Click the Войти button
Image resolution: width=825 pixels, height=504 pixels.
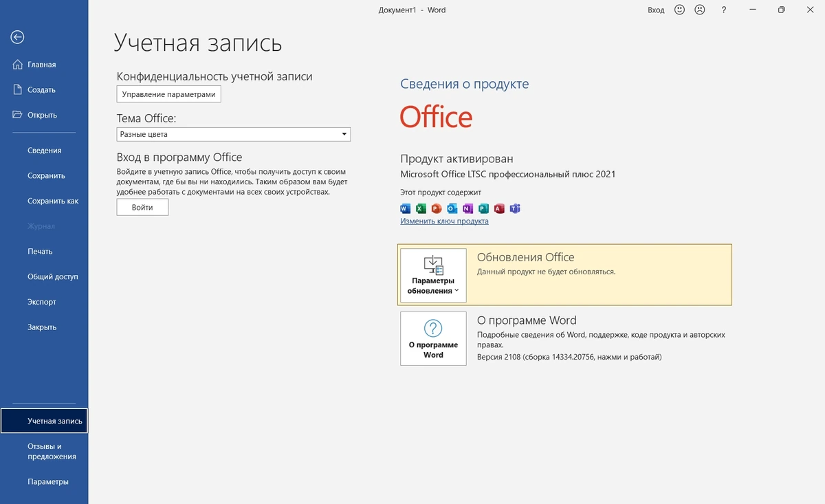point(142,207)
